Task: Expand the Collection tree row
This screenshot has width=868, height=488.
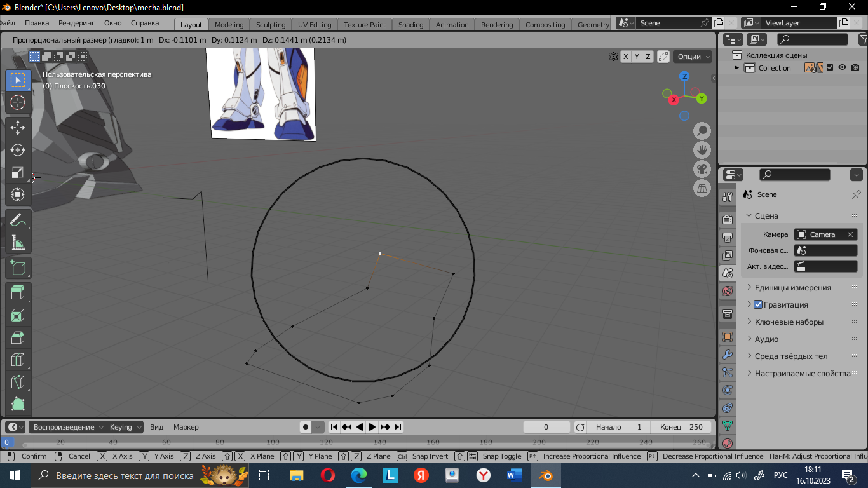Action: [737, 68]
